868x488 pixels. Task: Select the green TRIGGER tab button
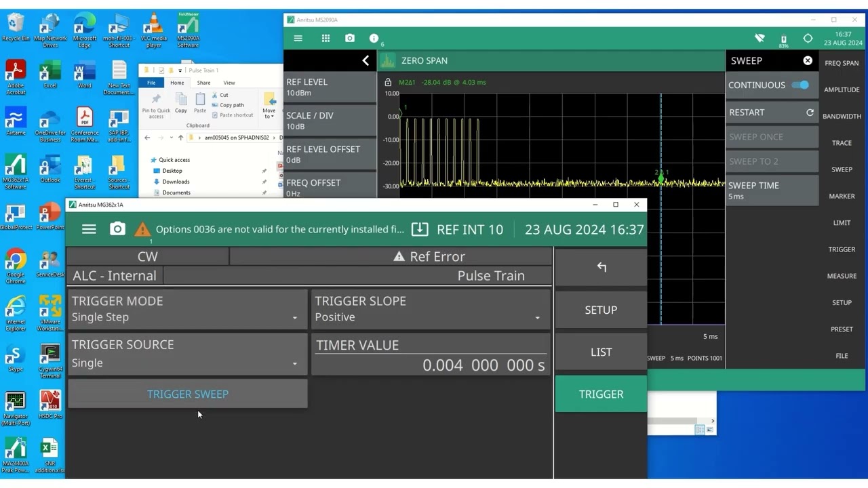(601, 394)
